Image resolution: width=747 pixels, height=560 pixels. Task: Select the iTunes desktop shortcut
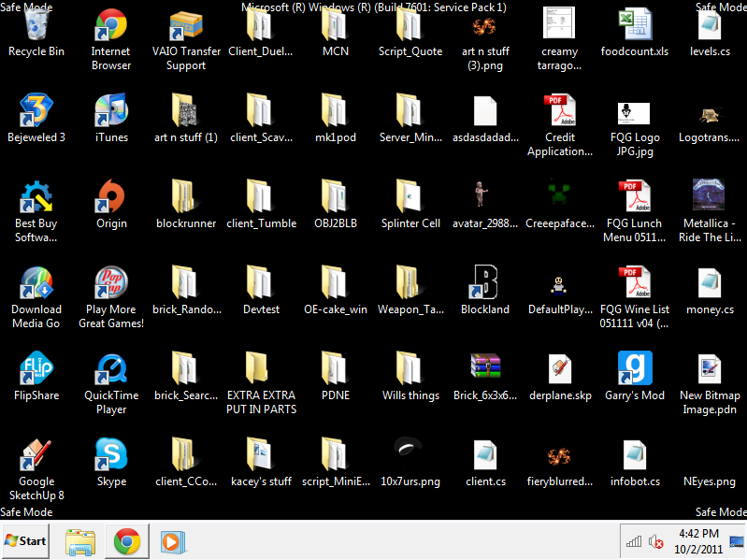pyautogui.click(x=111, y=112)
